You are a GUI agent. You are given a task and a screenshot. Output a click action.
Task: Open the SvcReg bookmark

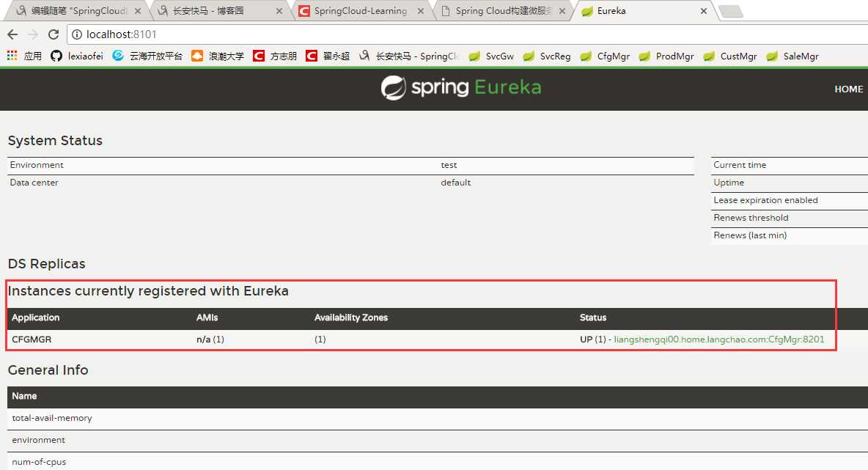tap(547, 56)
